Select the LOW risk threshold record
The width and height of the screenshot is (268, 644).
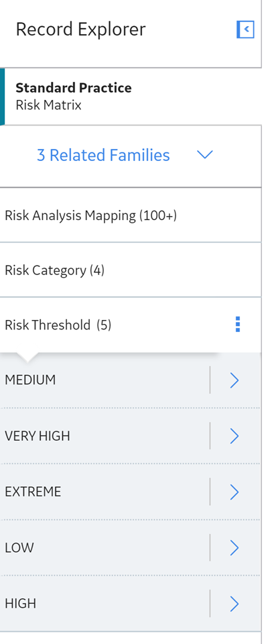click(105, 547)
